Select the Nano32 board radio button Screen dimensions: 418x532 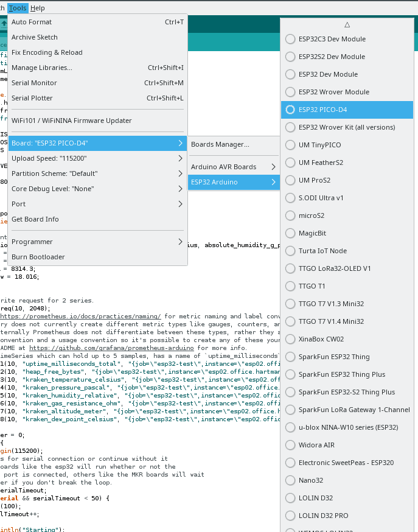point(290,480)
